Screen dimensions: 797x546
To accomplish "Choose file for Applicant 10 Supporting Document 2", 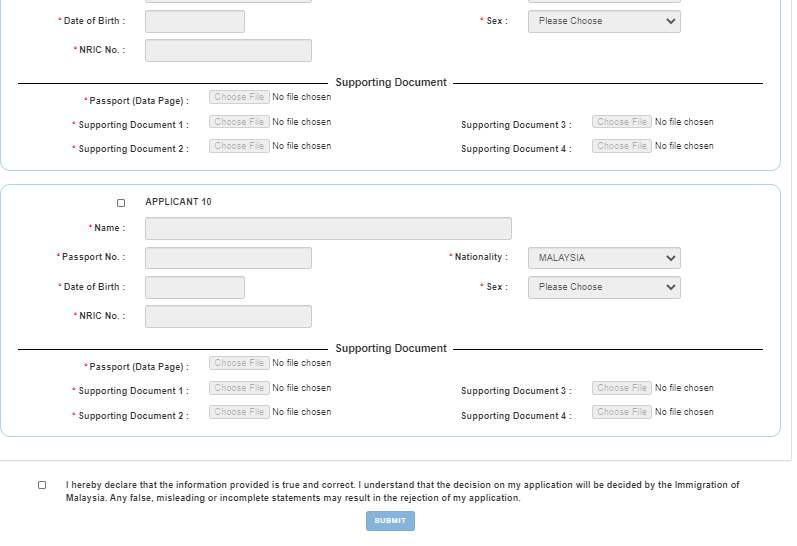I will pyautogui.click(x=239, y=412).
